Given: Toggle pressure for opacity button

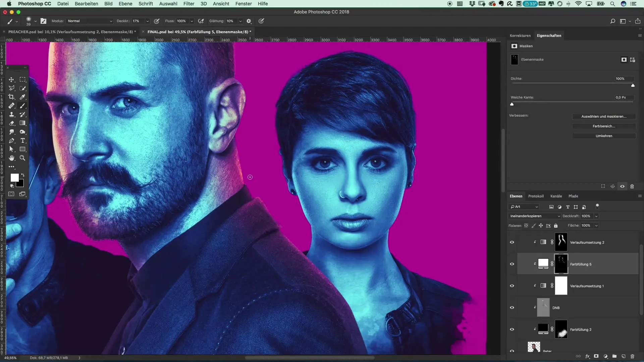Looking at the screenshot, I should click(157, 21).
